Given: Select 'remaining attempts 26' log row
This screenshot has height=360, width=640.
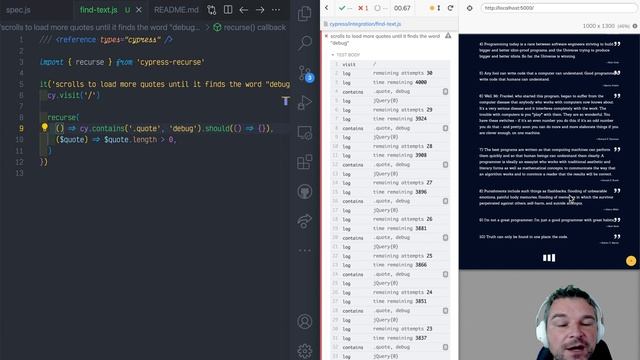Looking at the screenshot, I should (390, 219).
